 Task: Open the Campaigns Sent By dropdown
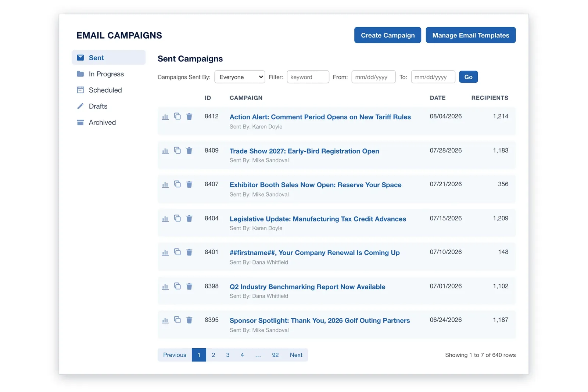[240, 77]
